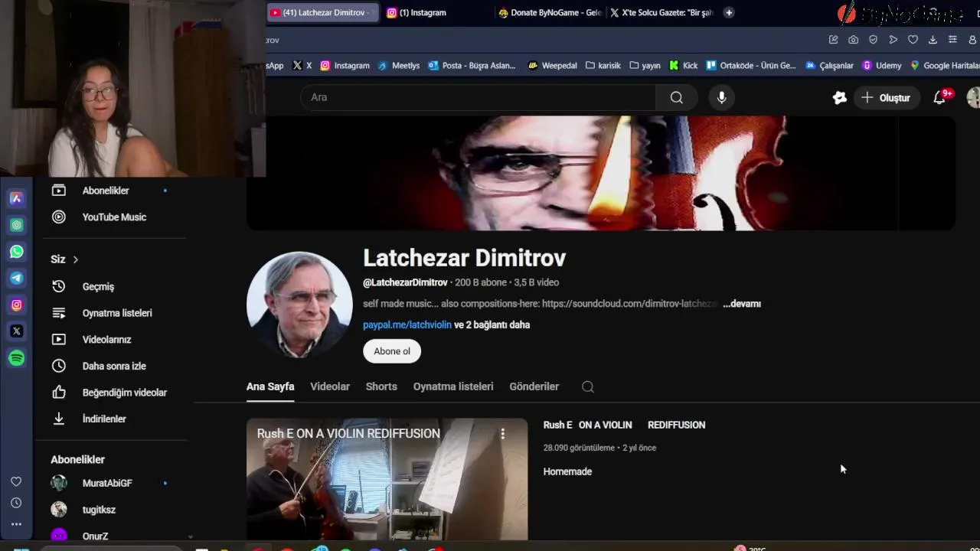Screen dimensions: 980x551
Task: Click the play-shaped toolbar icon
Action: coord(893,40)
